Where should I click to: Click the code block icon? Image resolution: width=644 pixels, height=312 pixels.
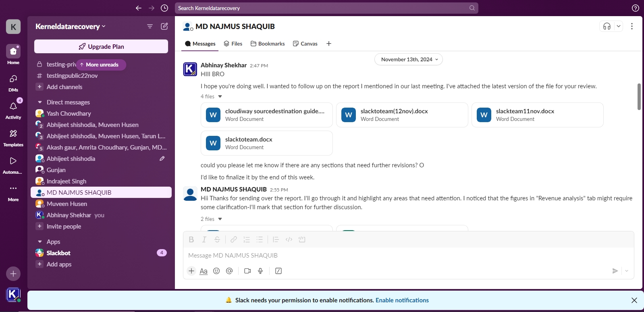302,239
